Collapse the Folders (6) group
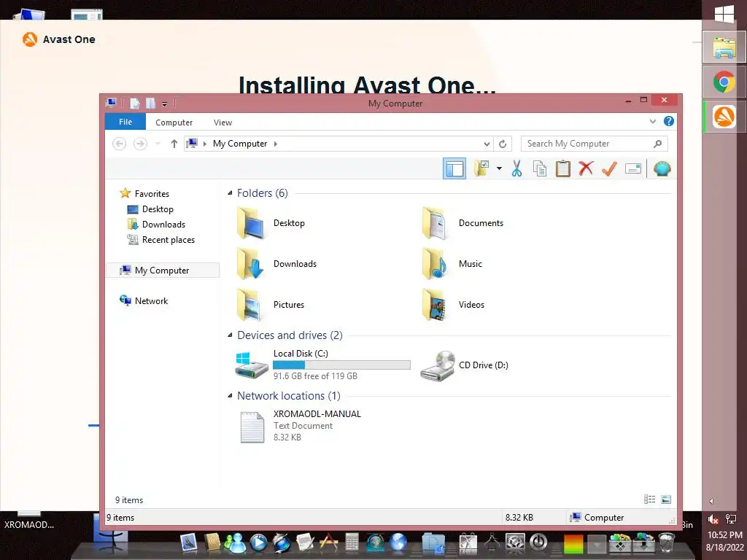 click(x=230, y=192)
